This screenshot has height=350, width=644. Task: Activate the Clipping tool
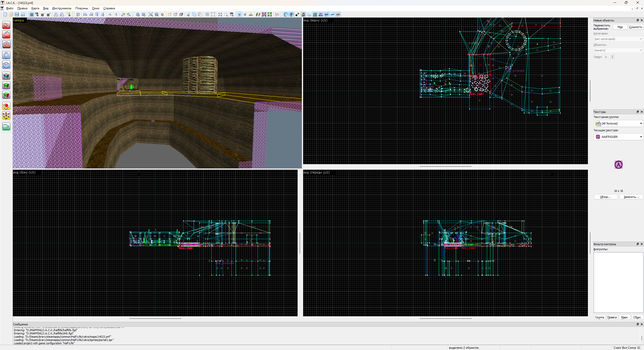click(6, 106)
